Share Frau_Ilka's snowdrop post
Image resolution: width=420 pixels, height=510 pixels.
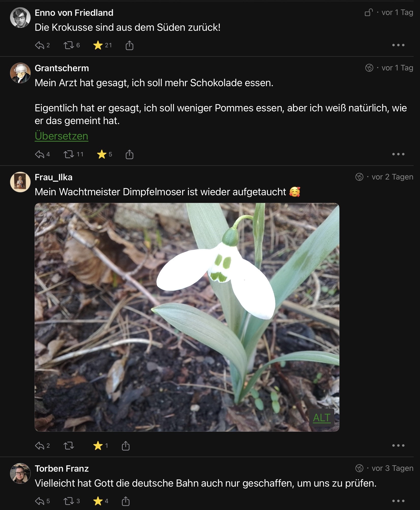126,446
